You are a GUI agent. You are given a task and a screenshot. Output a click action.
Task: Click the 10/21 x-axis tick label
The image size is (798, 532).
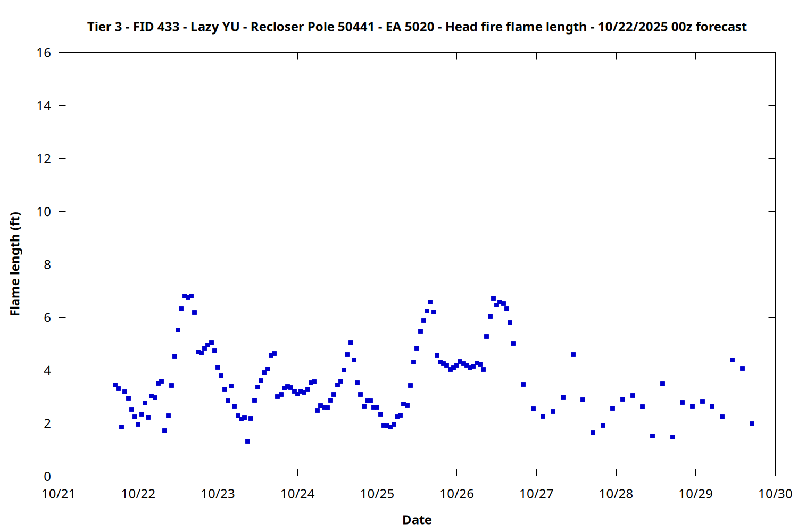tap(59, 494)
